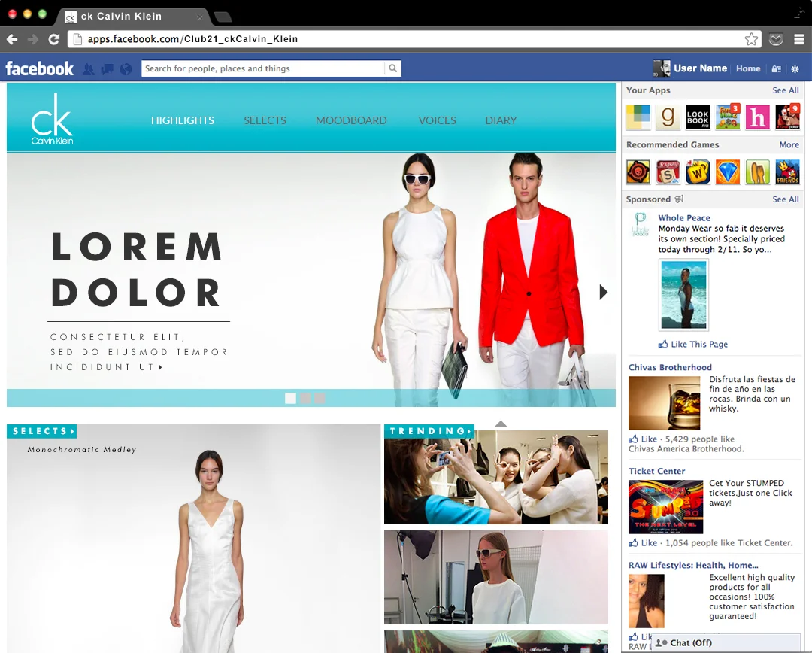Open the HIGHLIGHTS tab
This screenshot has height=653, width=812.
click(x=183, y=120)
